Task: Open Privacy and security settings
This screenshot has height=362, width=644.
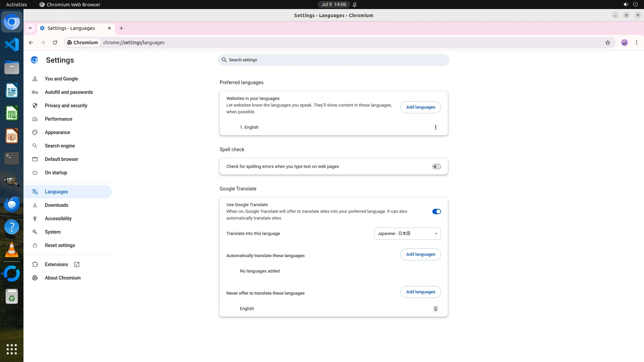Action: tap(66, 106)
